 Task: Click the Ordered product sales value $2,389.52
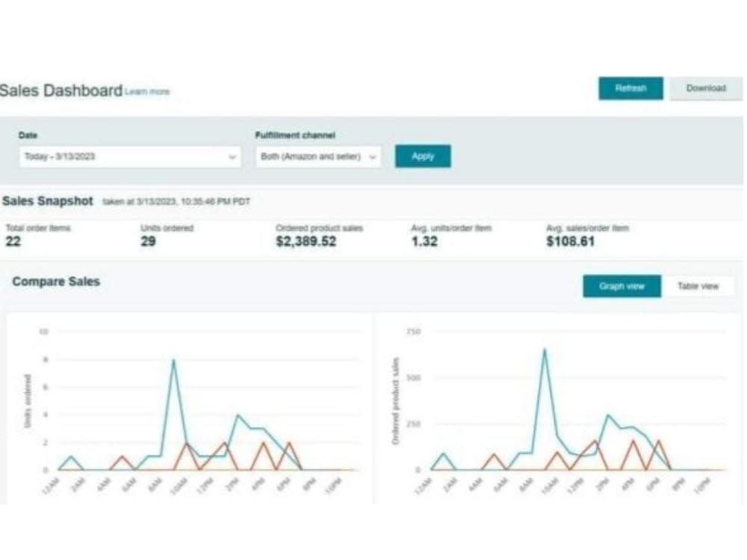[x=306, y=241]
